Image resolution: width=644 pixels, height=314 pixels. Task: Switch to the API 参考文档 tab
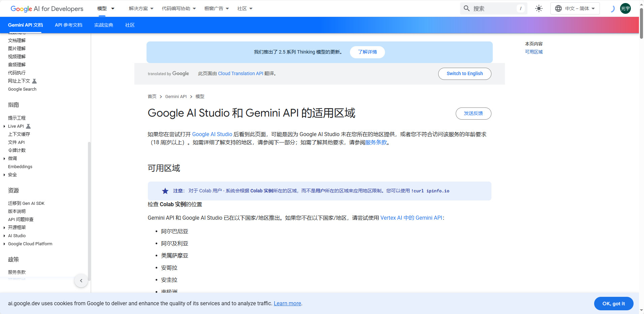[68, 25]
